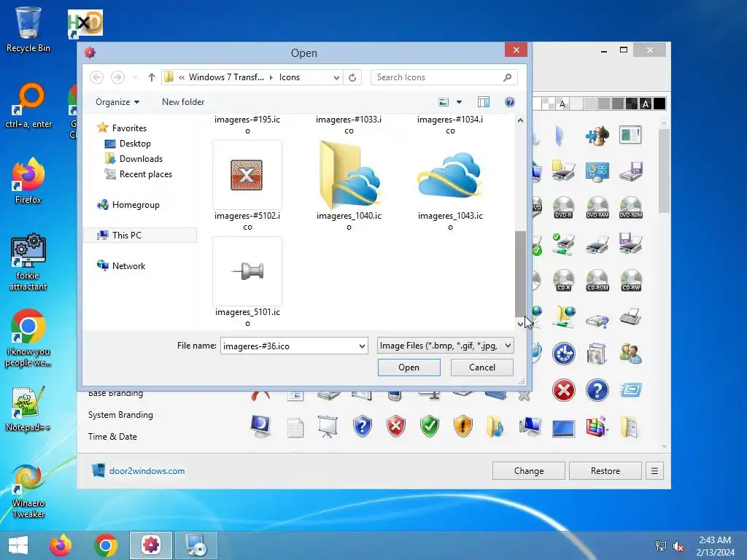Viewport: 747px width, 560px height.
Task: Select the music folder icon
Action: [496, 426]
